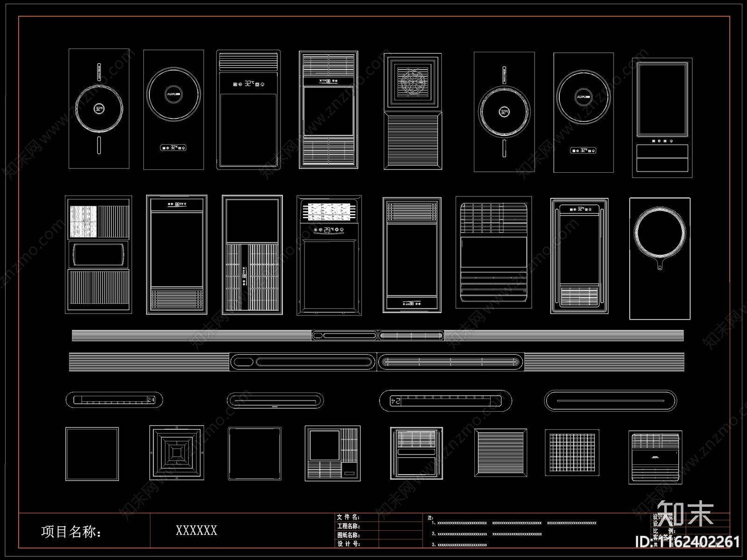
Task: Select the square horizontal louver vent block
Action: pos(501,453)
